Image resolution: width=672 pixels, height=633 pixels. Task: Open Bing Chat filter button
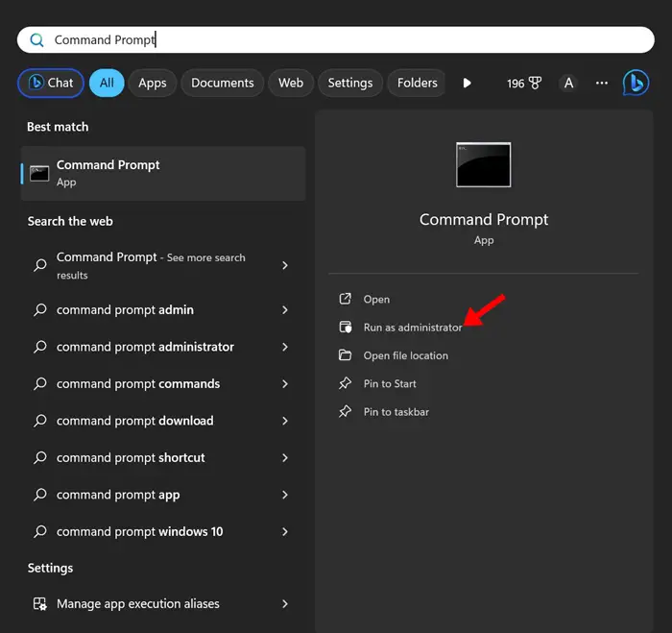pos(51,83)
